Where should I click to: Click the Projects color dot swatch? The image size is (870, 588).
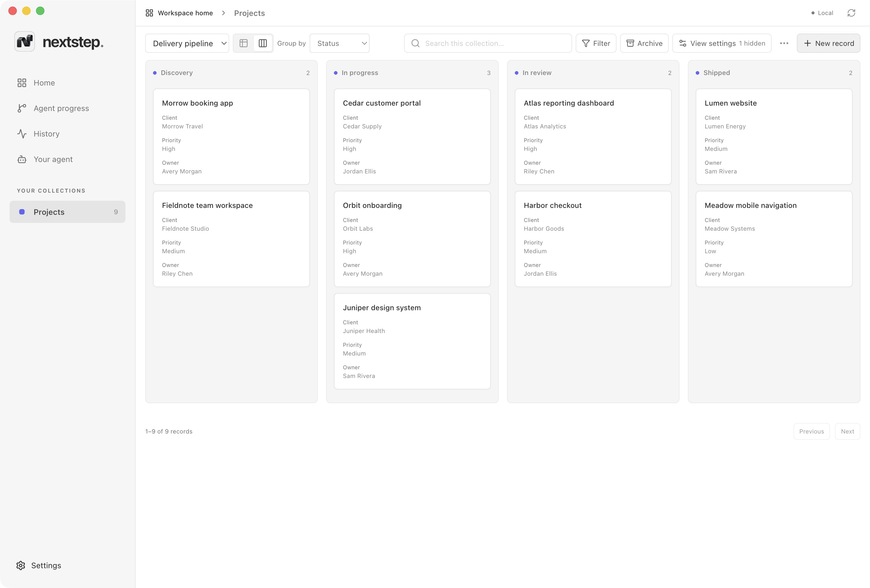click(22, 212)
